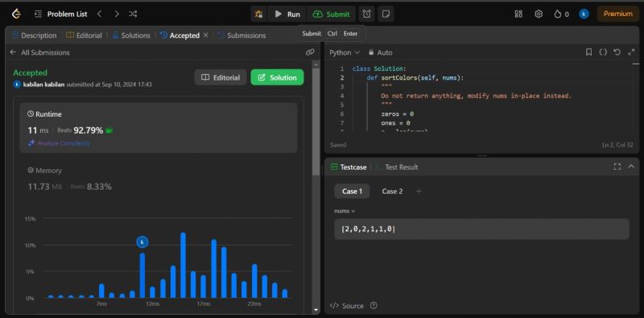The width and height of the screenshot is (644, 318).
Task: Close the Accepted tab
Action: (206, 35)
